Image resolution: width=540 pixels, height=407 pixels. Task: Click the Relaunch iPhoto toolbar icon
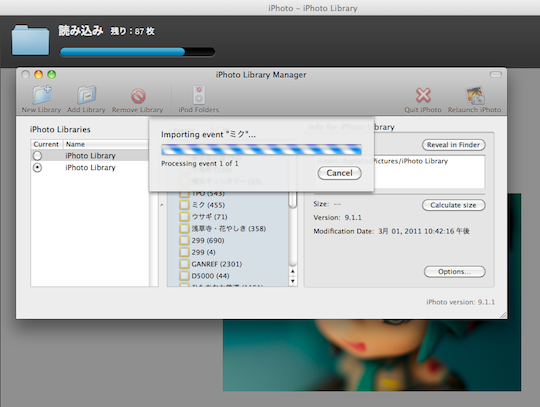(475, 95)
